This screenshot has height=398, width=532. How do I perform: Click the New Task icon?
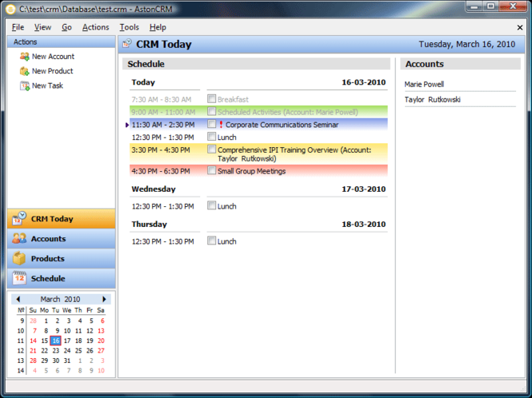25,86
